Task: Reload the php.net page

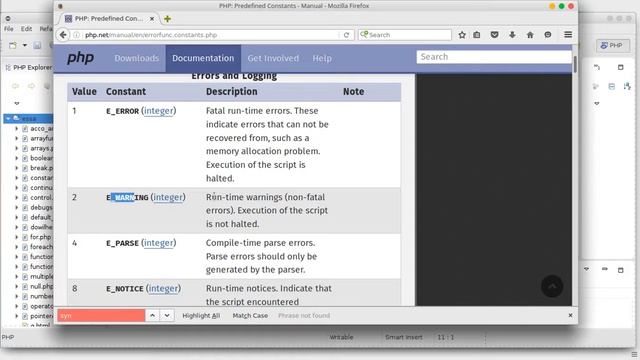Action: (x=346, y=35)
